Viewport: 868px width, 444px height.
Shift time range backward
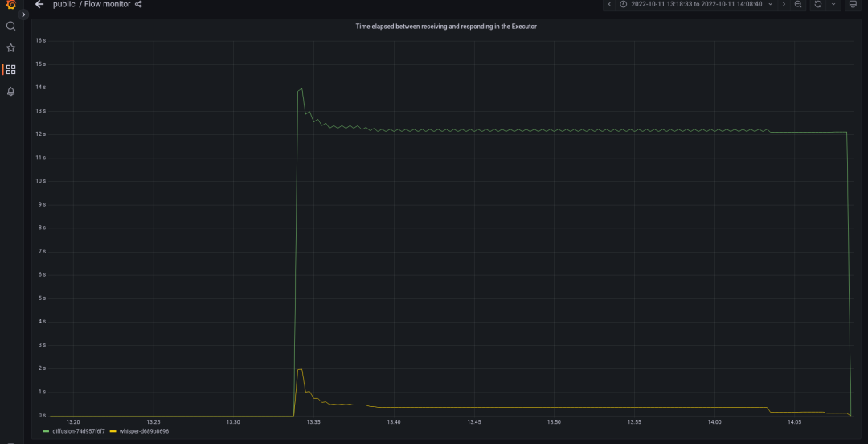click(609, 5)
